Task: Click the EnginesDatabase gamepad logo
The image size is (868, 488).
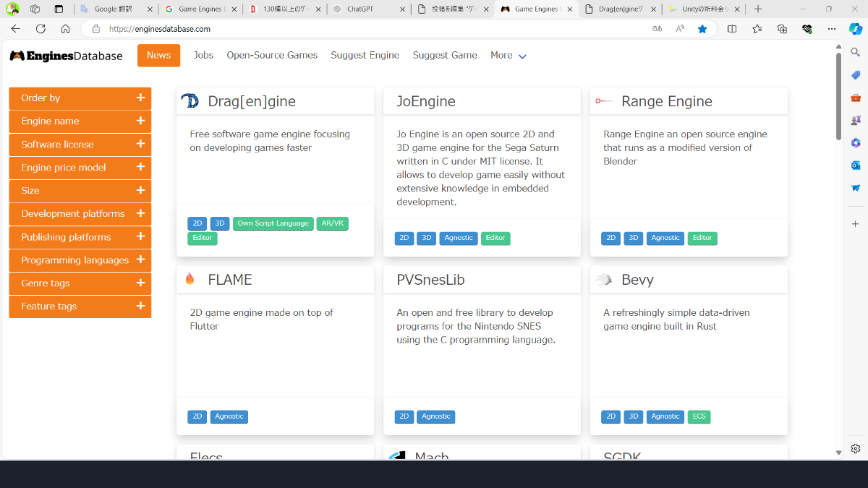Action: (x=17, y=55)
